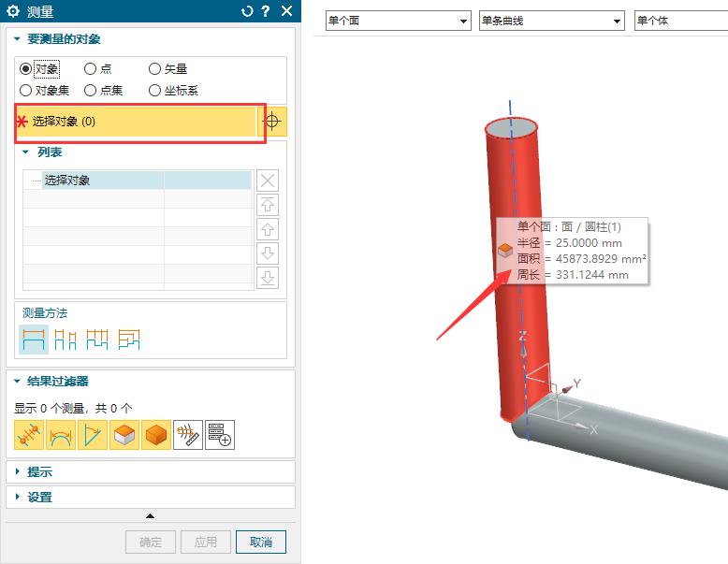This screenshot has height=564, width=728.
Task: Select the 选择对象 row in the list
Action: pyautogui.click(x=94, y=181)
